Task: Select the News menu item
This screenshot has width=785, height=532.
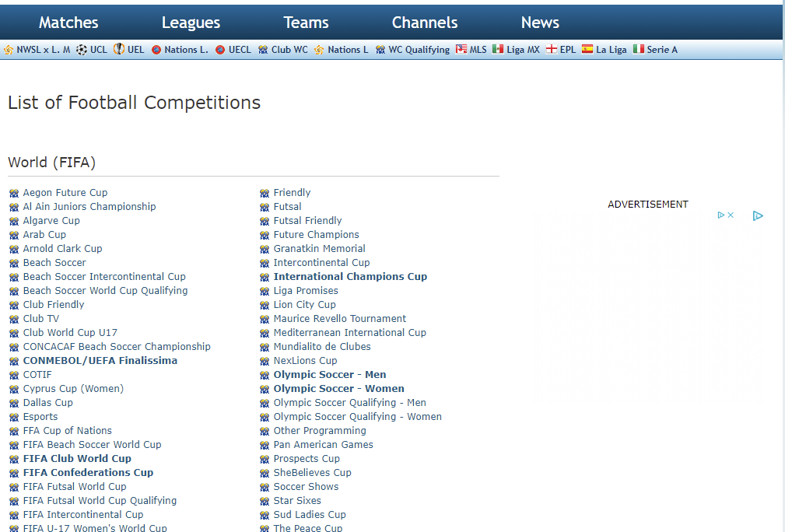Action: pos(540,23)
